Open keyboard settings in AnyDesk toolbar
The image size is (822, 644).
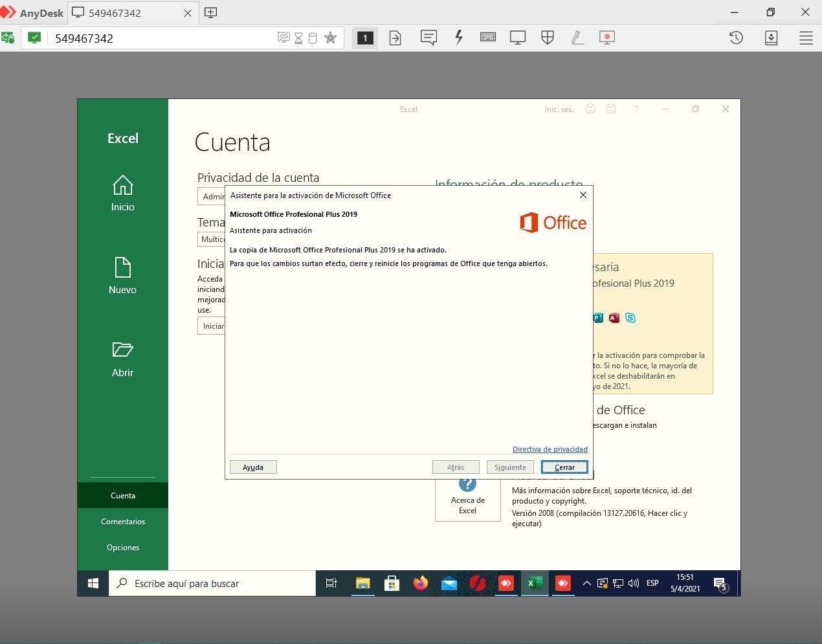(x=488, y=38)
